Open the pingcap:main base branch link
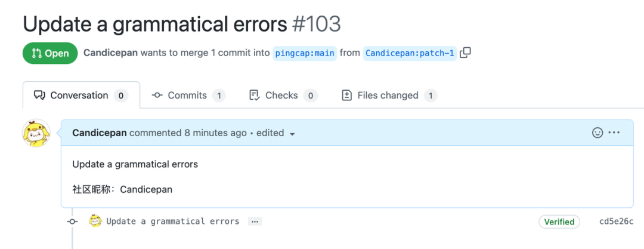 point(305,53)
